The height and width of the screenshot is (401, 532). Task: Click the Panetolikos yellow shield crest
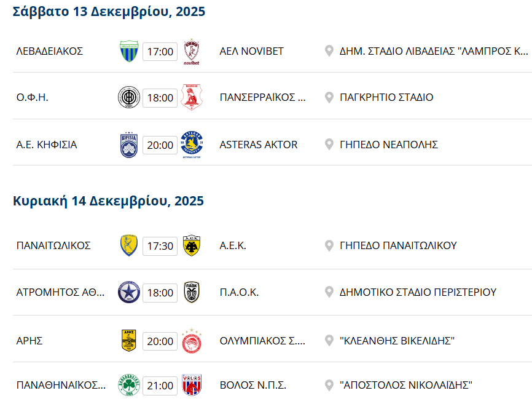point(129,245)
